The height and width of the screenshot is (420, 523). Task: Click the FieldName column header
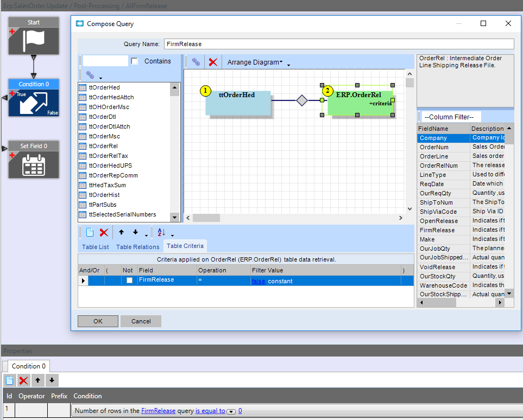pyautogui.click(x=443, y=129)
